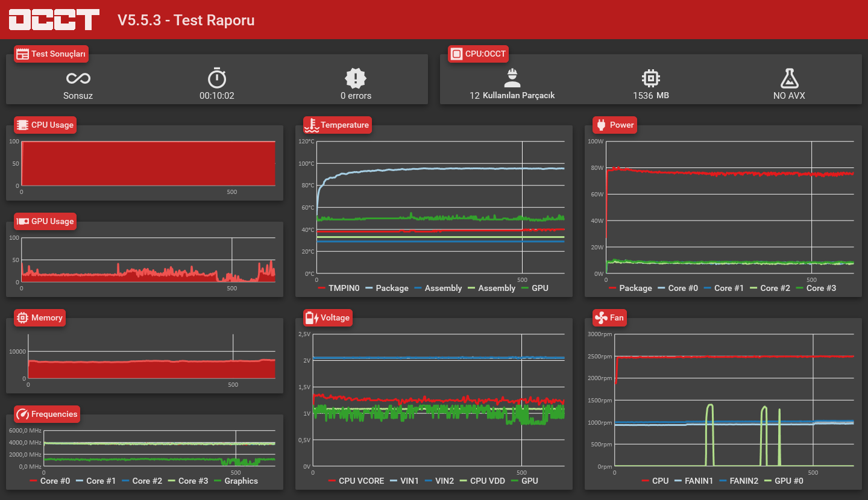Click the thermometer icon in Temperature label
This screenshot has height=500, width=868.
tap(311, 125)
